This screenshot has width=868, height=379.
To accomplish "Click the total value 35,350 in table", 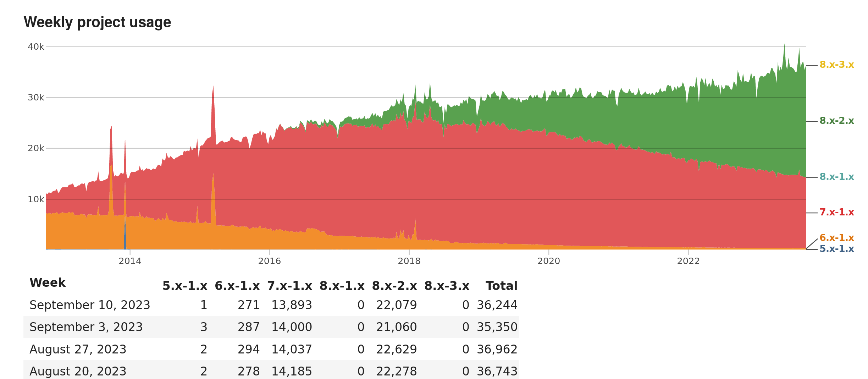I will (x=497, y=327).
